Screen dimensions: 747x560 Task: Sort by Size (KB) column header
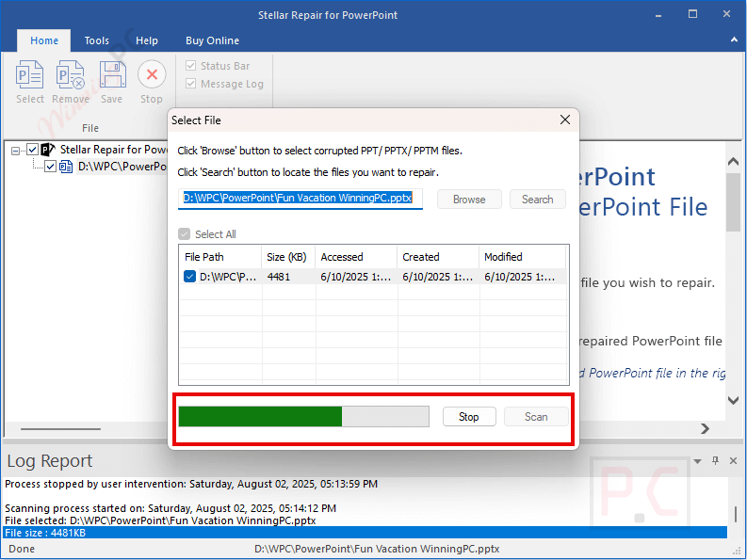point(288,257)
